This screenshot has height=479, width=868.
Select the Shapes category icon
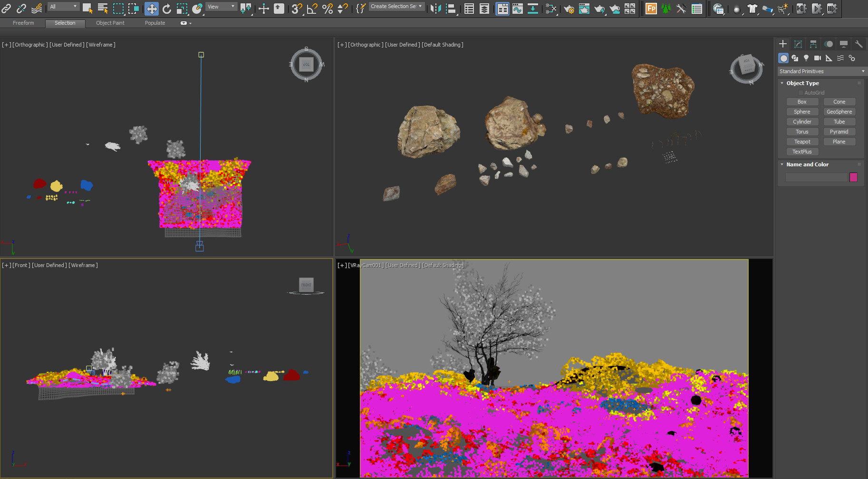point(795,58)
